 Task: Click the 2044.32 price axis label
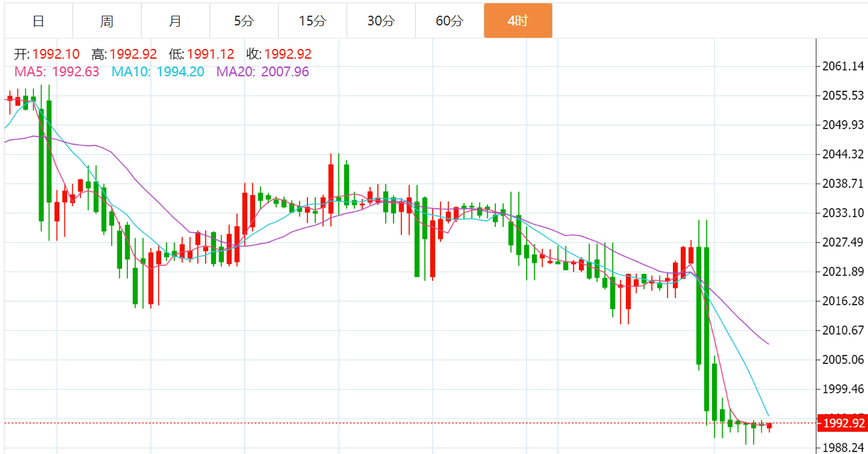click(844, 155)
